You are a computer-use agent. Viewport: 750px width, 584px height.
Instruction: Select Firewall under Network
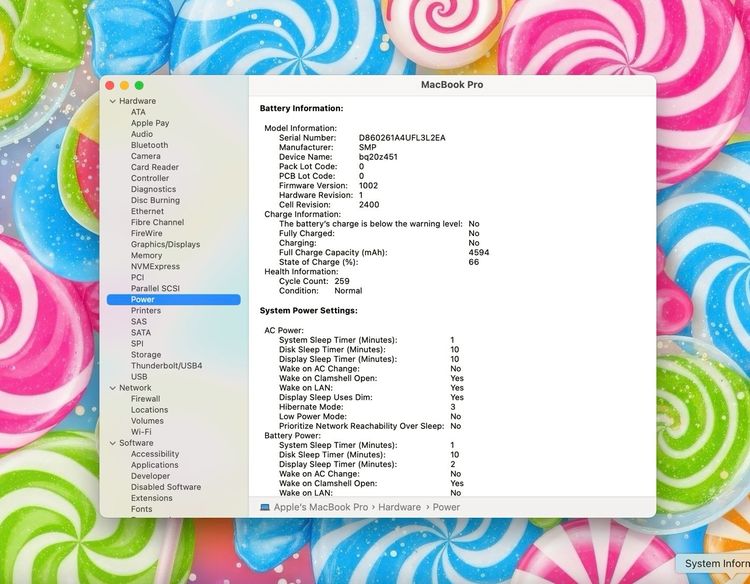click(x=145, y=399)
